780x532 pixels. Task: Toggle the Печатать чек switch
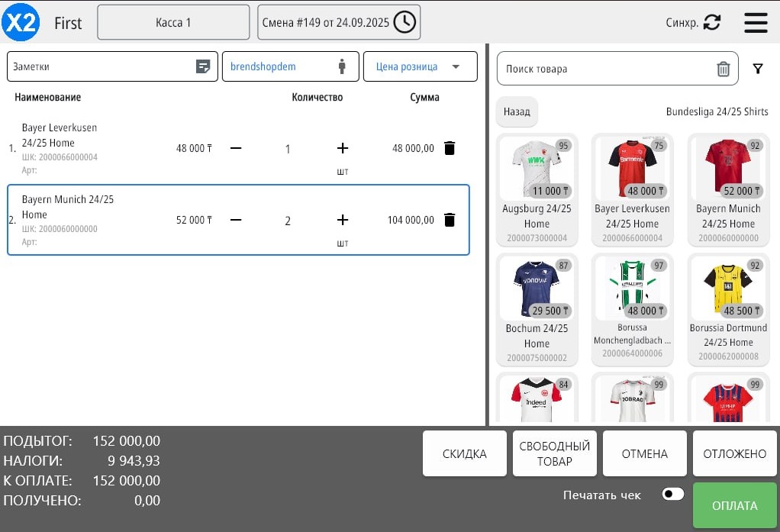[x=673, y=494]
